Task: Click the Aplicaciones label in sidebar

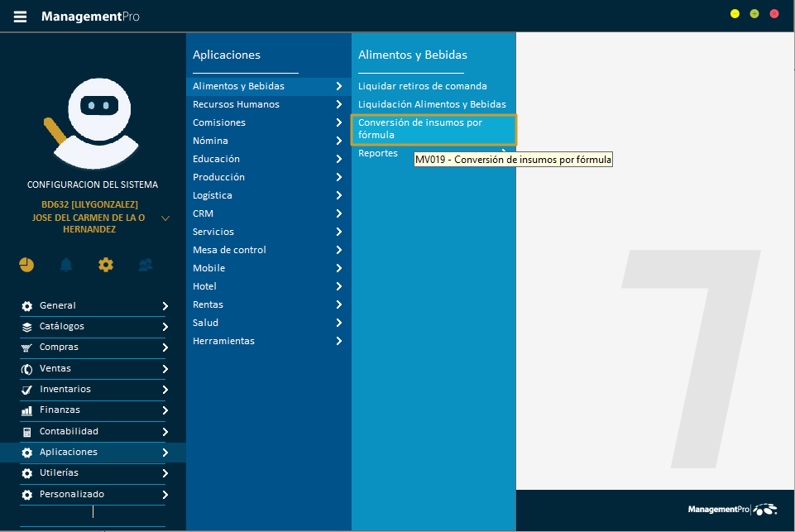Action: pos(69,452)
